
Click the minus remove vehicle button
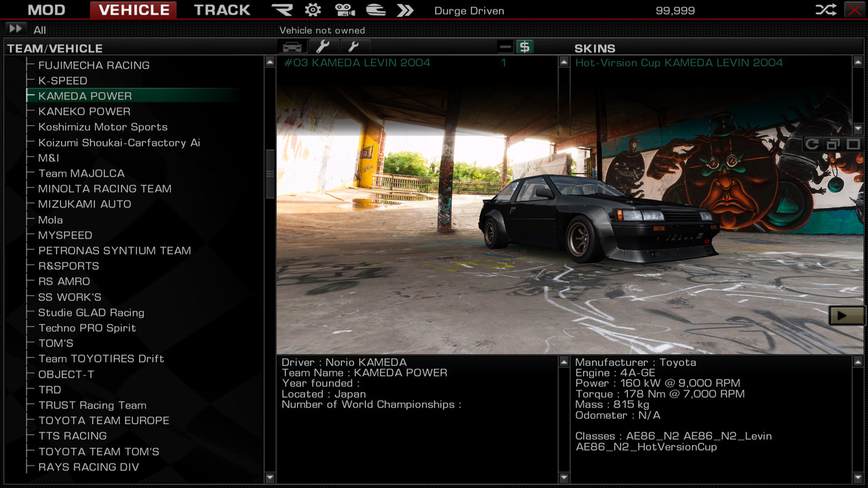[505, 47]
